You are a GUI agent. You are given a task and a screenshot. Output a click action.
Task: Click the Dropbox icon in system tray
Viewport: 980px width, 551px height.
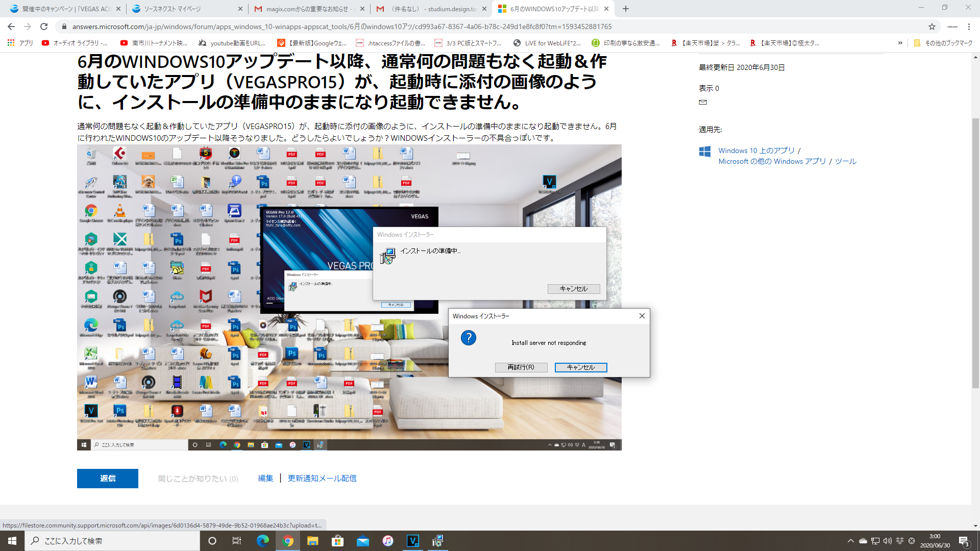coord(899,541)
